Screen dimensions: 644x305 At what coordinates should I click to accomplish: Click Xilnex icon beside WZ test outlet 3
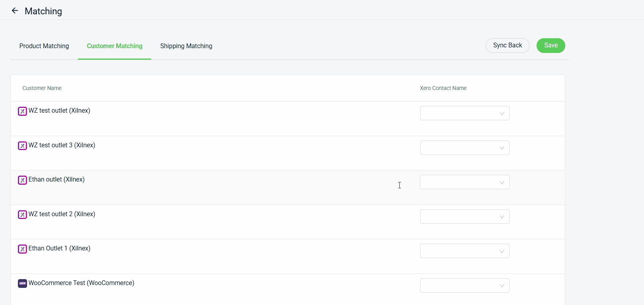point(22,146)
